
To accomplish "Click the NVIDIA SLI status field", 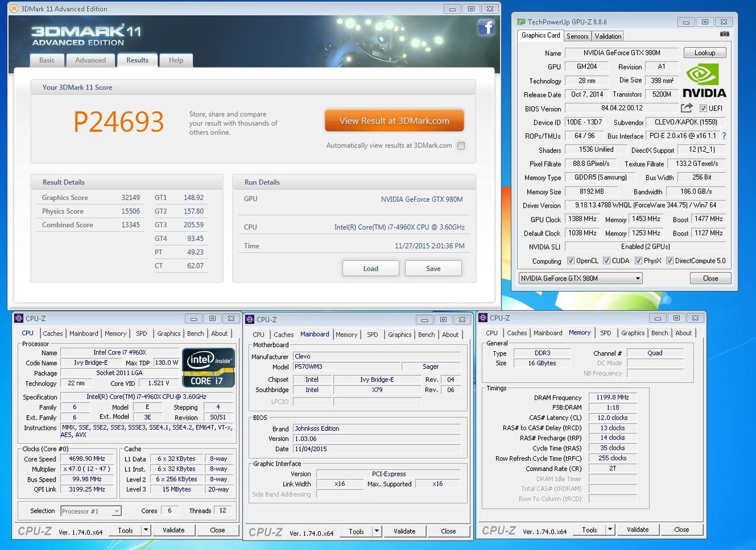I will pyautogui.click(x=646, y=247).
